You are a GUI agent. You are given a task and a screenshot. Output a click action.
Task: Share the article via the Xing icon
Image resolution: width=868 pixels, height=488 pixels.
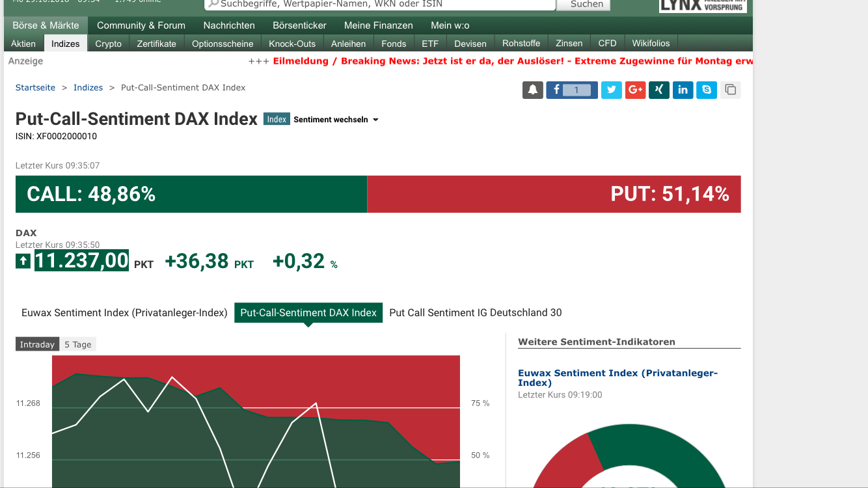(x=658, y=90)
